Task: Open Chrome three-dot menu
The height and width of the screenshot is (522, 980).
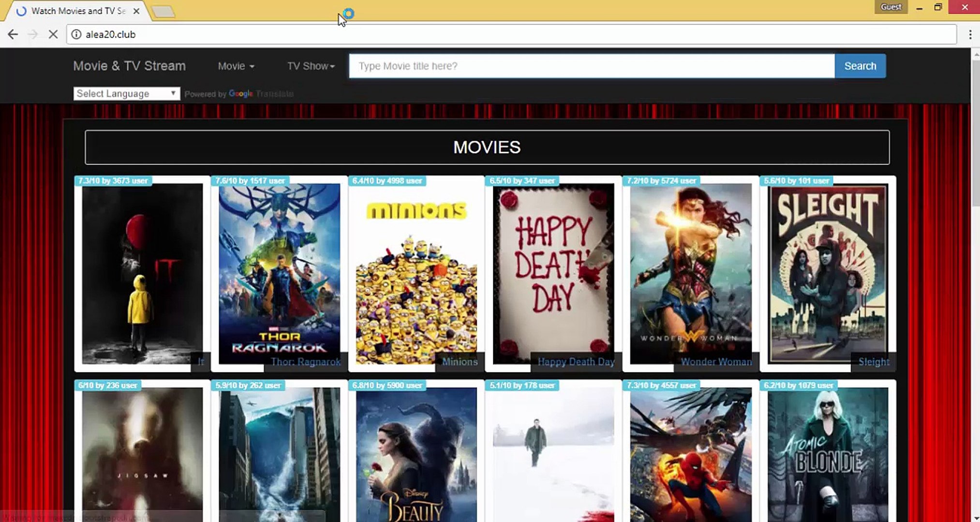Action: click(x=970, y=34)
